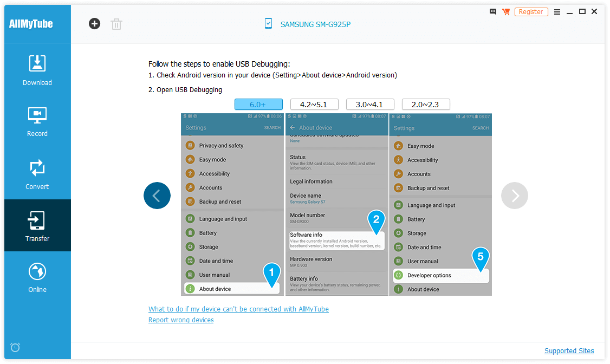Image resolution: width=610 pixels, height=364 pixels.
Task: Click the Register button
Action: (x=531, y=12)
